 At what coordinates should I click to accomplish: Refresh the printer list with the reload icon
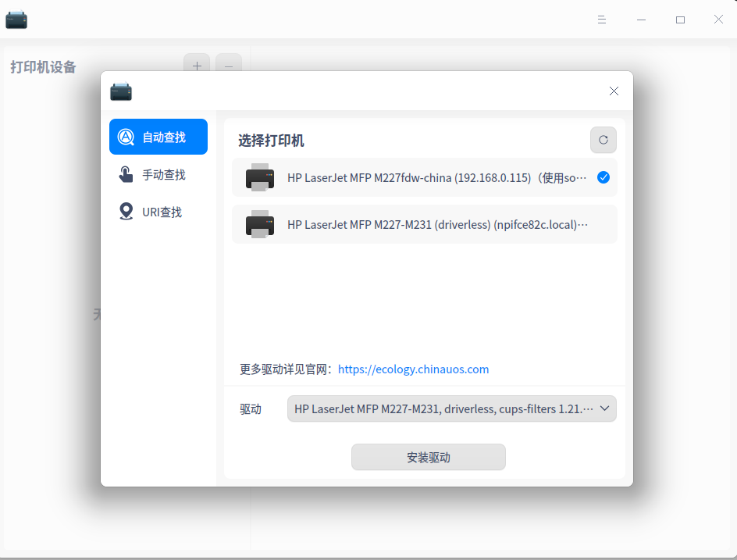tap(603, 140)
